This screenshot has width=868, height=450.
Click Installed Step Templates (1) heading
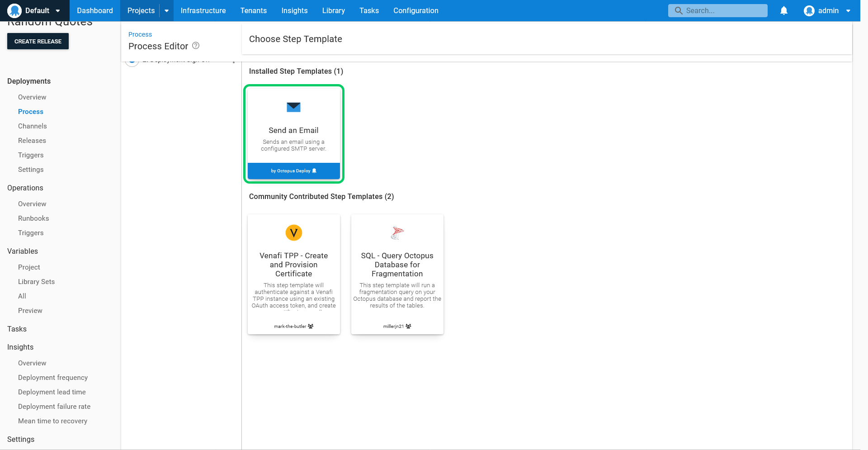coord(296,71)
